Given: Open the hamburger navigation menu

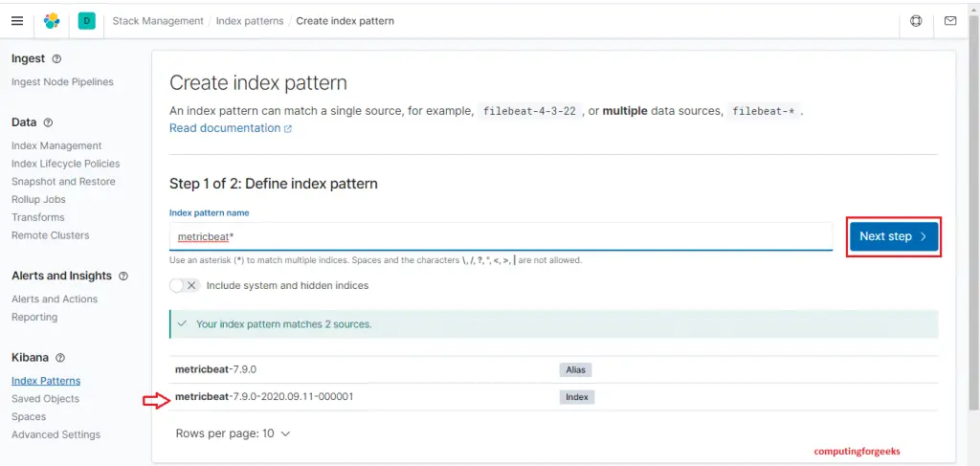Looking at the screenshot, I should 17,21.
